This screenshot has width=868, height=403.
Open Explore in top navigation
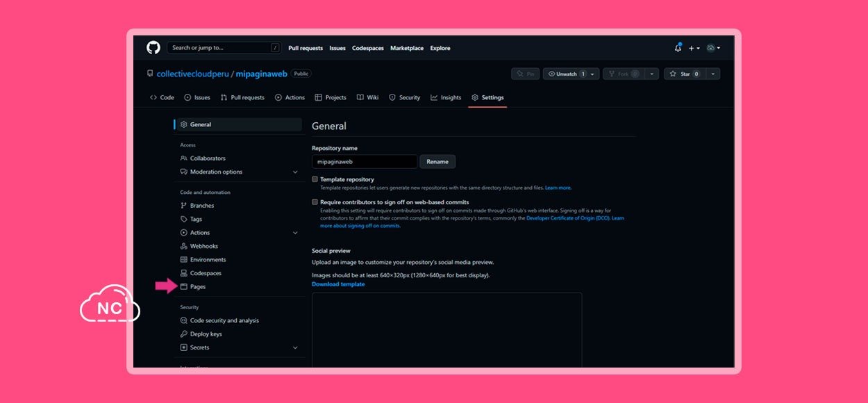(440, 48)
